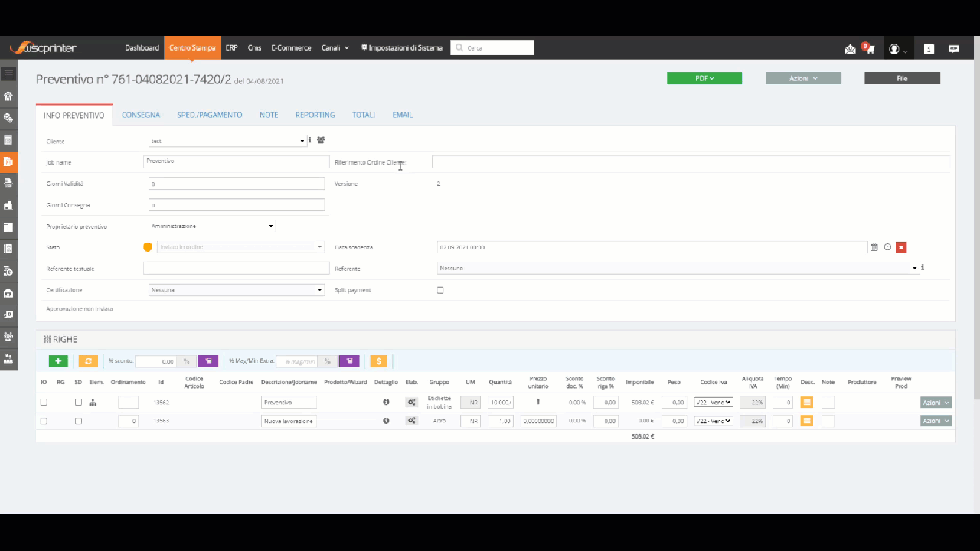This screenshot has height=551, width=980.
Task: Click the calendar icon next to Data scadenza
Action: tap(874, 247)
